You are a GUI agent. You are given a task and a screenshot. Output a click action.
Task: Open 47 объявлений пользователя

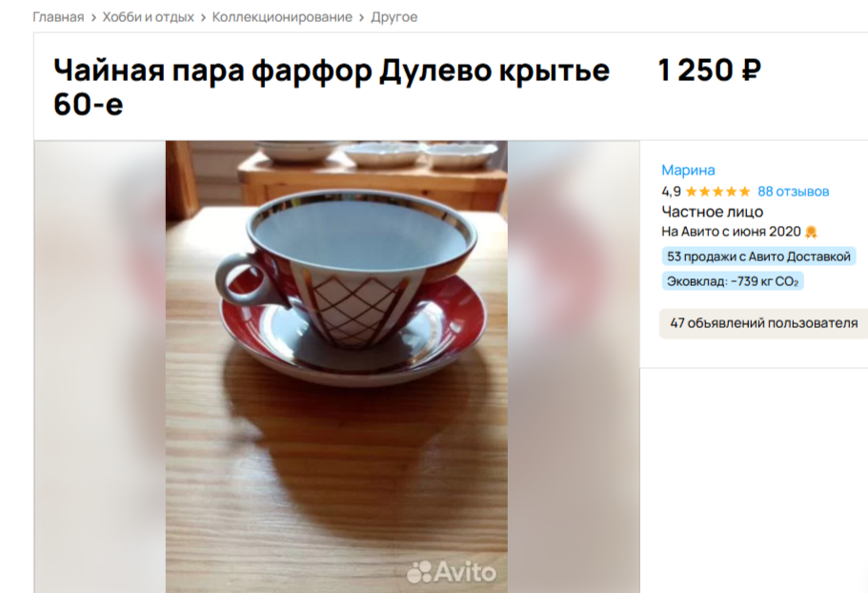[764, 323]
